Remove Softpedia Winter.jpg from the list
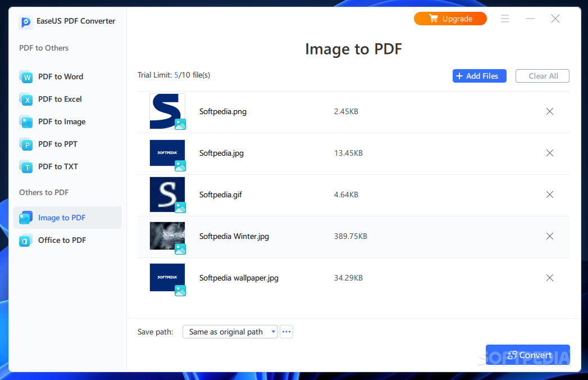The image size is (588, 380). coord(550,236)
